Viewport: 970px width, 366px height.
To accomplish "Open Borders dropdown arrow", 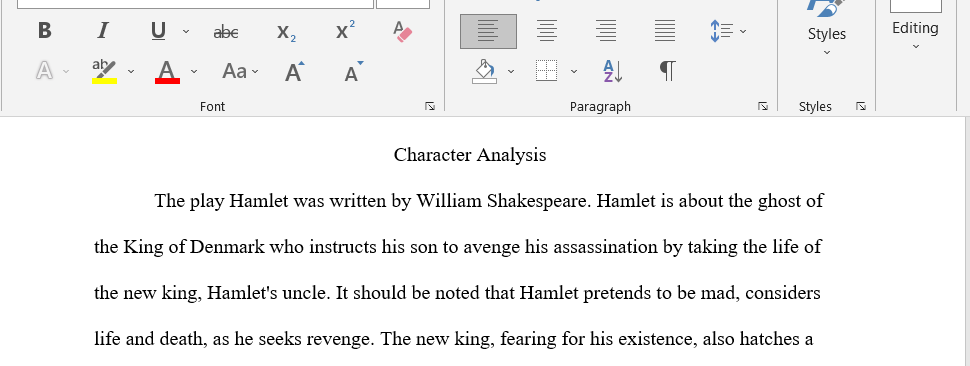I will [x=573, y=72].
